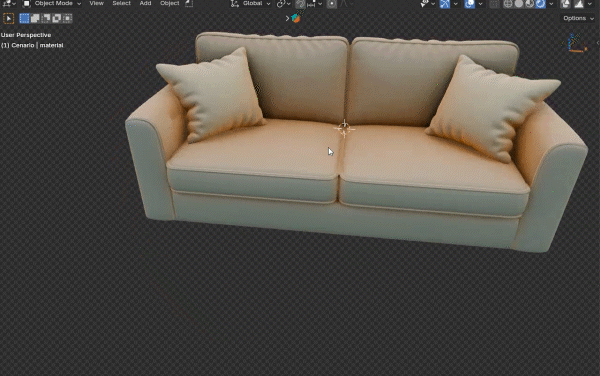600x376 pixels.
Task: Choose extend existing selection mode icon
Action: tap(35, 18)
